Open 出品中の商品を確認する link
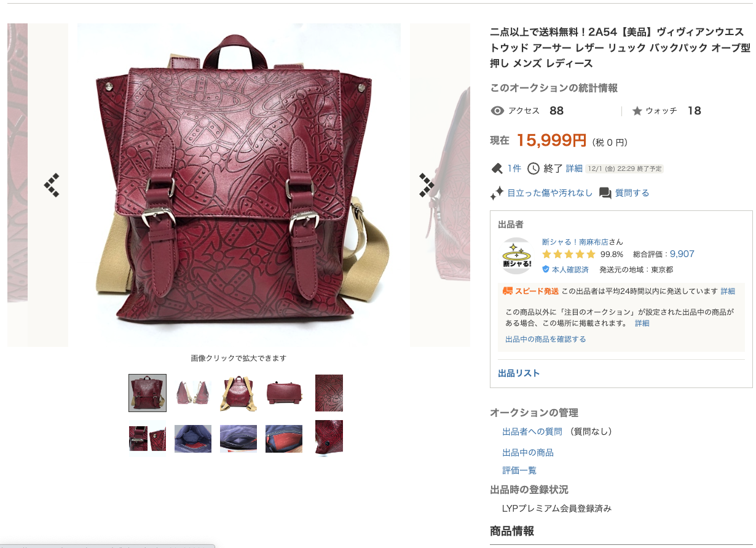756x548 pixels. point(546,339)
